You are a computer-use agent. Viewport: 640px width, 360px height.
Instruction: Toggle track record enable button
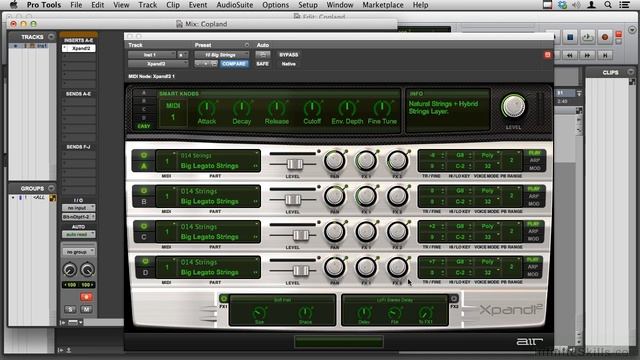coord(86,297)
